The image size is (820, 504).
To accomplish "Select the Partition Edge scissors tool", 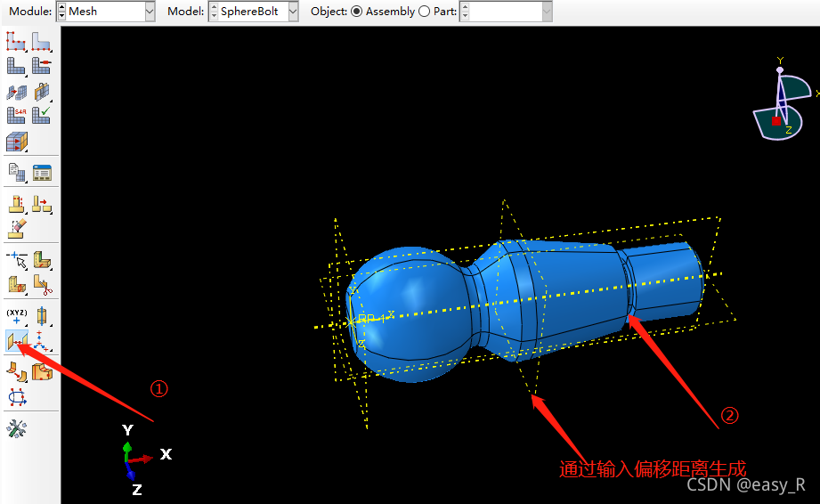I will [x=42, y=284].
